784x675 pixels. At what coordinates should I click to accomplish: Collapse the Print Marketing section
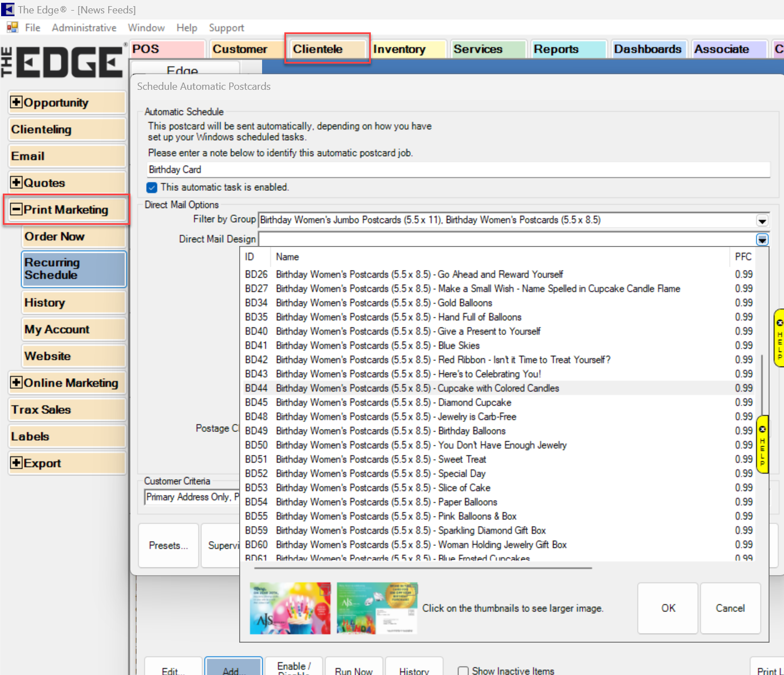click(x=17, y=210)
